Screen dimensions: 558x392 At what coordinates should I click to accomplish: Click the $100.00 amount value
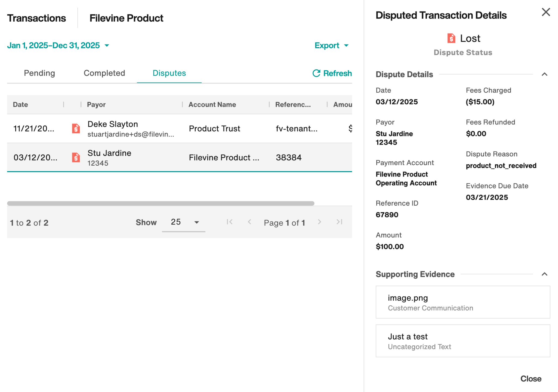point(390,247)
